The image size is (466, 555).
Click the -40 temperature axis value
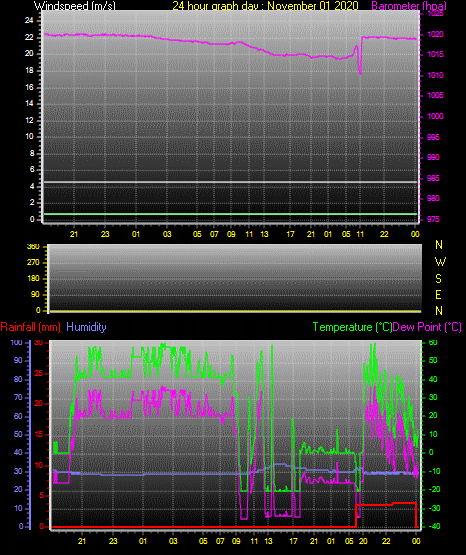[434, 526]
